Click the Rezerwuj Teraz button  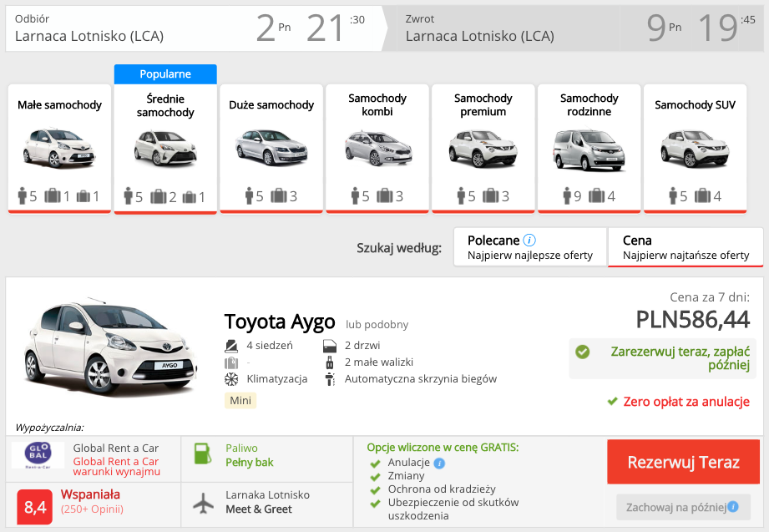tap(683, 462)
